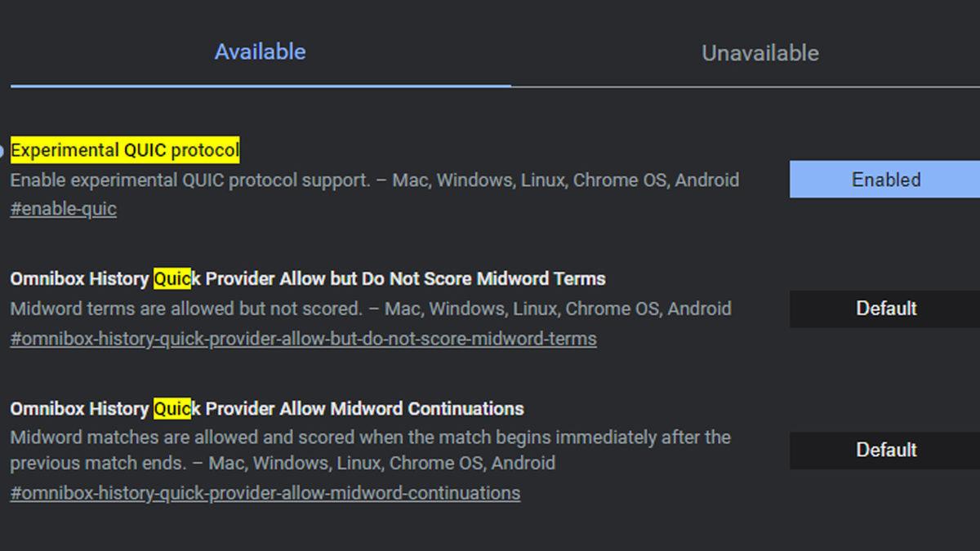Click the blue modified-flag dot beside Experimental QUIC
The image size is (980, 551).
(2, 151)
